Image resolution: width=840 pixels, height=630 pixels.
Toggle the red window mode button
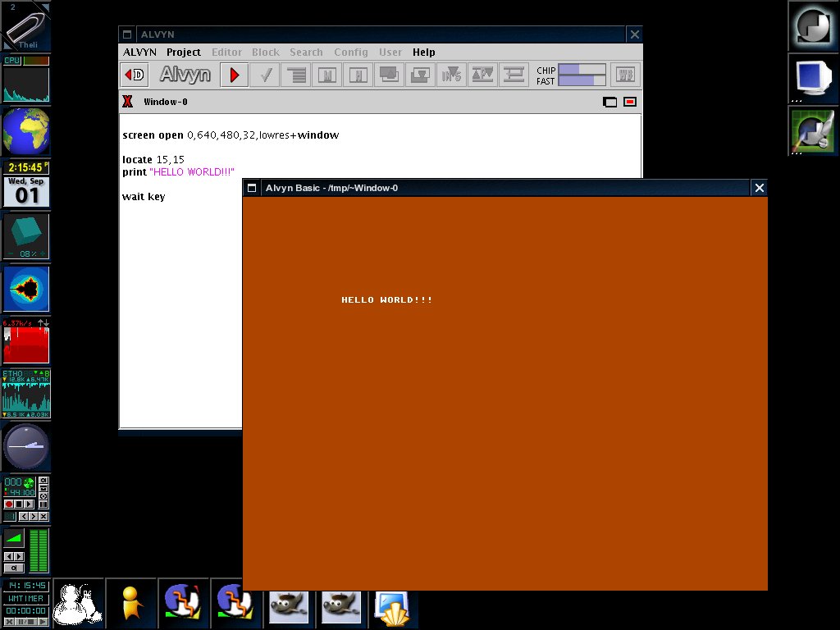click(630, 102)
